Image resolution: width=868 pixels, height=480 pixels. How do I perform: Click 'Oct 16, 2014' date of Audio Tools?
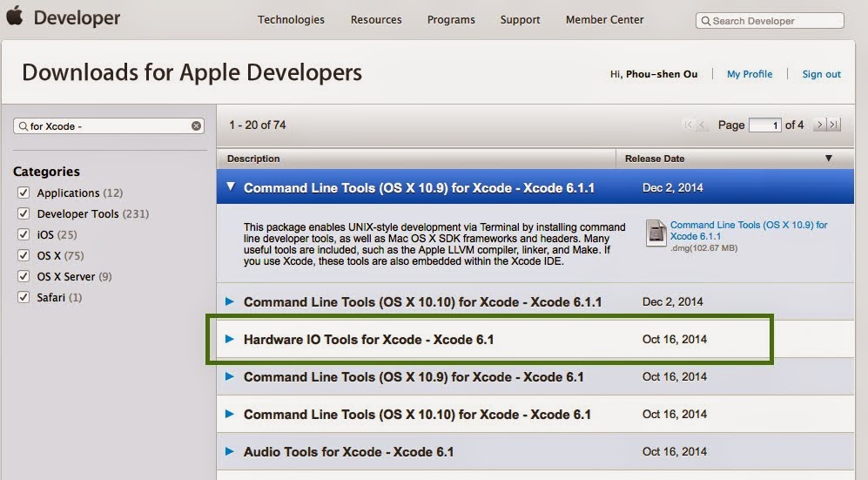coord(674,452)
